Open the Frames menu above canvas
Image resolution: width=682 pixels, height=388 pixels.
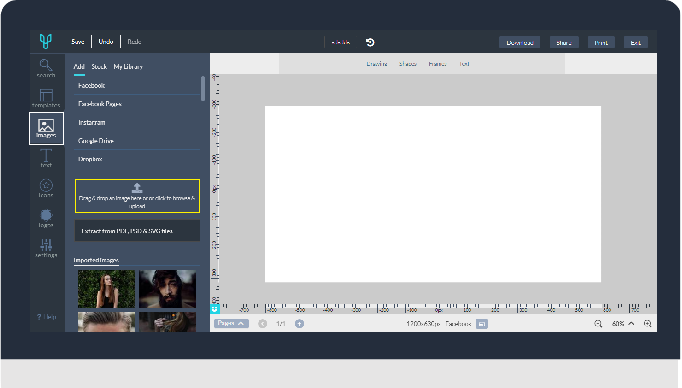[x=437, y=64]
